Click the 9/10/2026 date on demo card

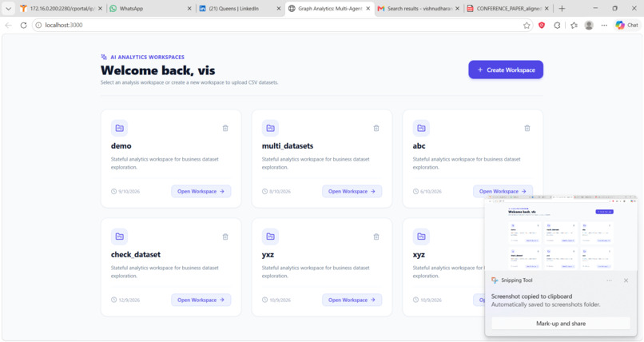129,191
